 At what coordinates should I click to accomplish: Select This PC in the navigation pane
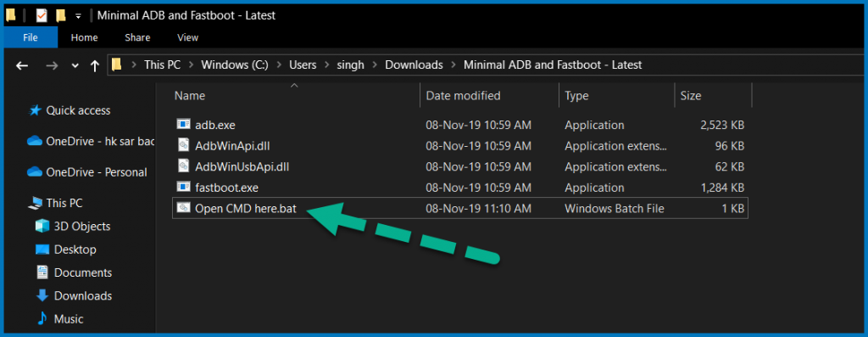(64, 204)
